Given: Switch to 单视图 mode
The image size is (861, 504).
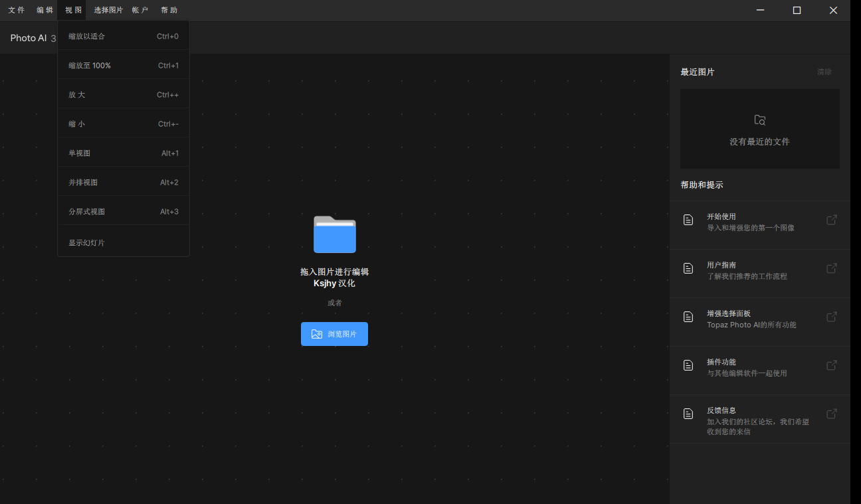Looking at the screenshot, I should 124,153.
